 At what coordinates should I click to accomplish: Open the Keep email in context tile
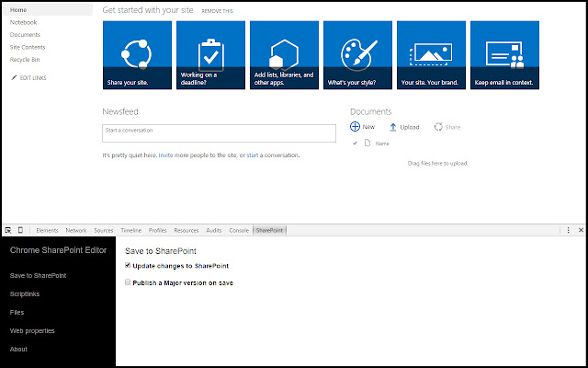pyautogui.click(x=504, y=55)
